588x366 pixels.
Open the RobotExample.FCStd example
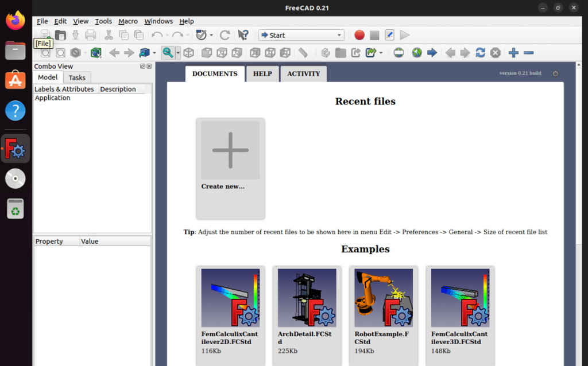pyautogui.click(x=383, y=297)
